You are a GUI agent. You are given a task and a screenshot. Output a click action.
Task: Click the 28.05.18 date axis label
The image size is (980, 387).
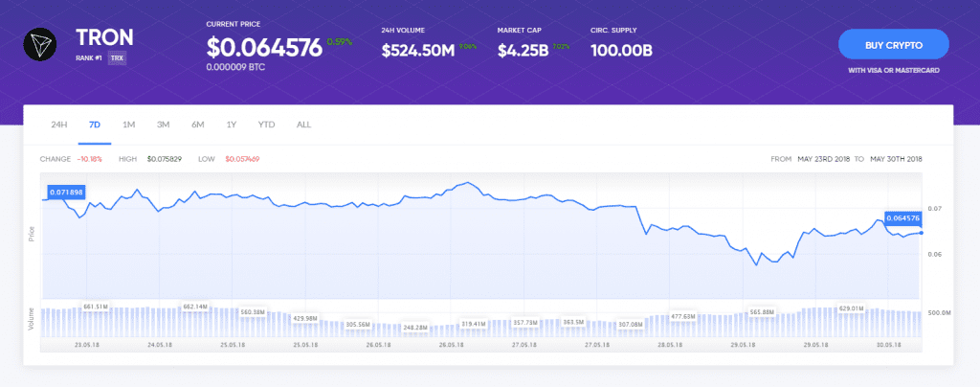669,345
